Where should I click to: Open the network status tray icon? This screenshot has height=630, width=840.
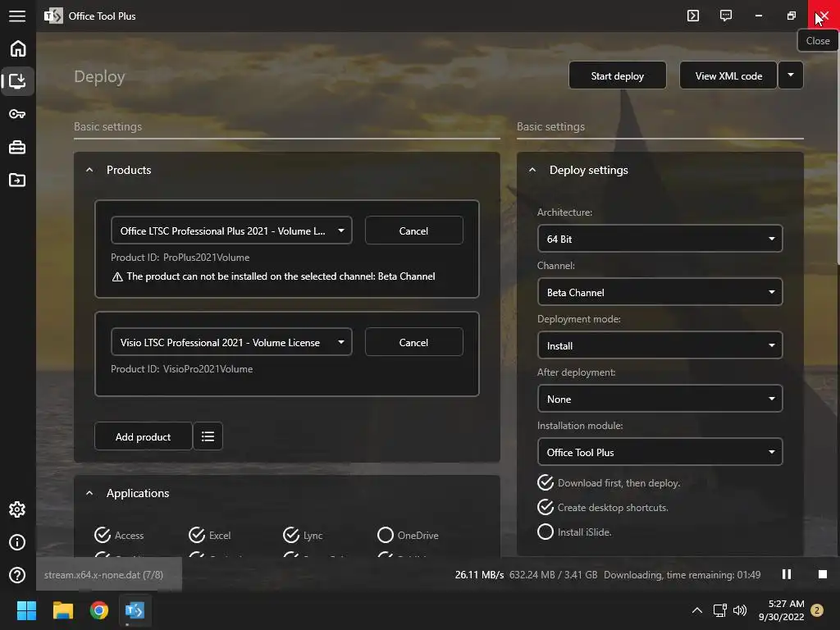coord(719,610)
